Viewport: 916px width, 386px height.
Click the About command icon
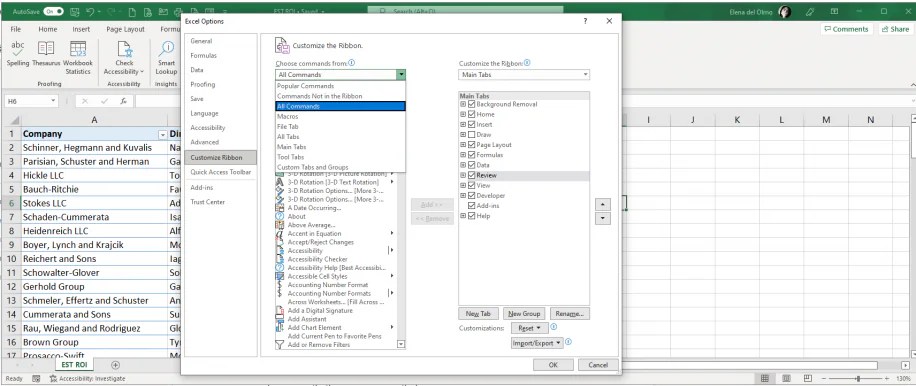click(279, 216)
